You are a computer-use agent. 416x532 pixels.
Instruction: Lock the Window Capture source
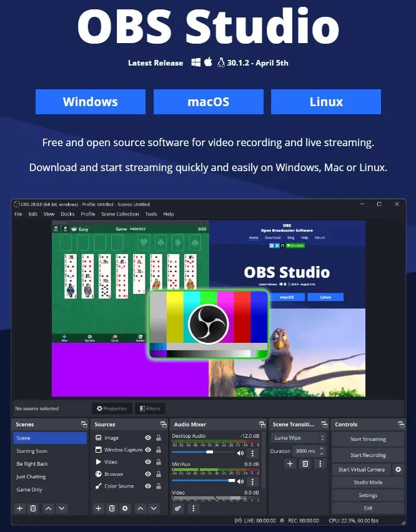[x=159, y=450]
